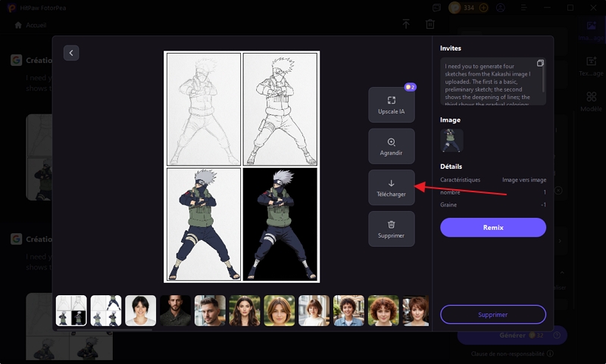Open the Kakashi reference image thumbnail
606x364 pixels.
pyautogui.click(x=451, y=140)
